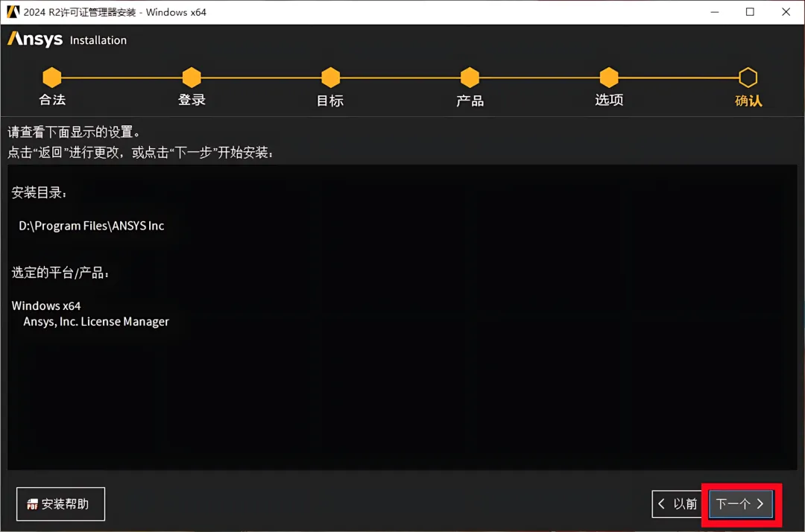805x532 pixels.
Task: Go back with the 以前 button
Action: [678, 504]
